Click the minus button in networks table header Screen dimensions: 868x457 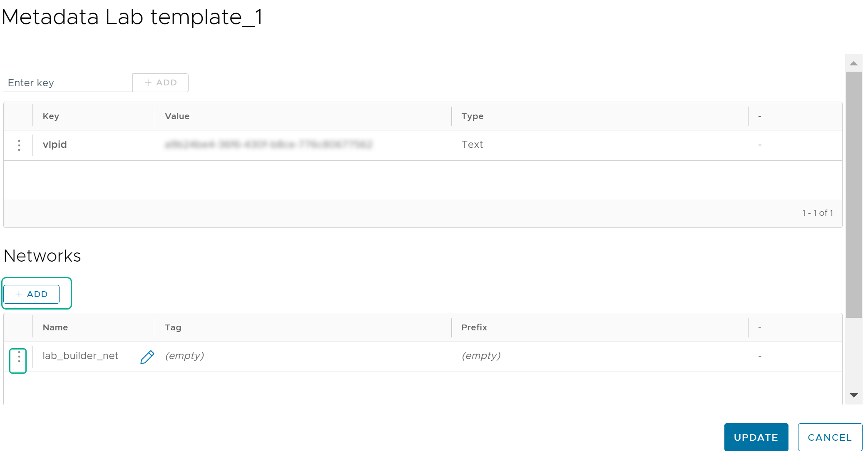[759, 328]
